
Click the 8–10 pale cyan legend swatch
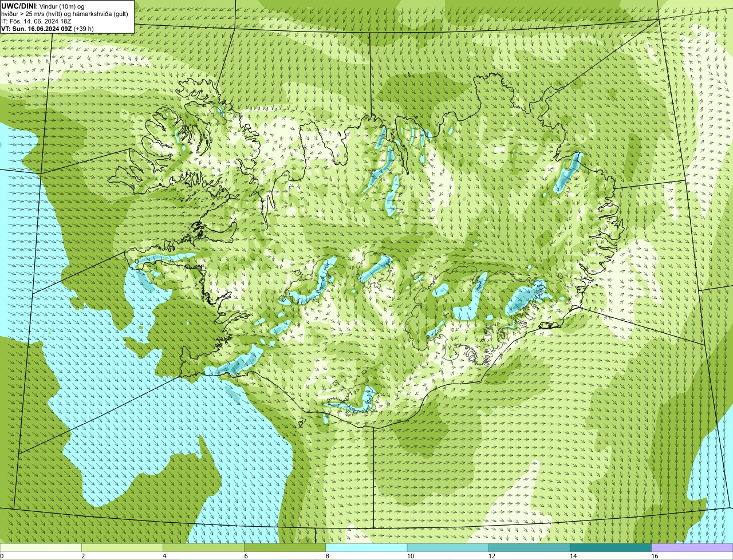pyautogui.click(x=366, y=548)
